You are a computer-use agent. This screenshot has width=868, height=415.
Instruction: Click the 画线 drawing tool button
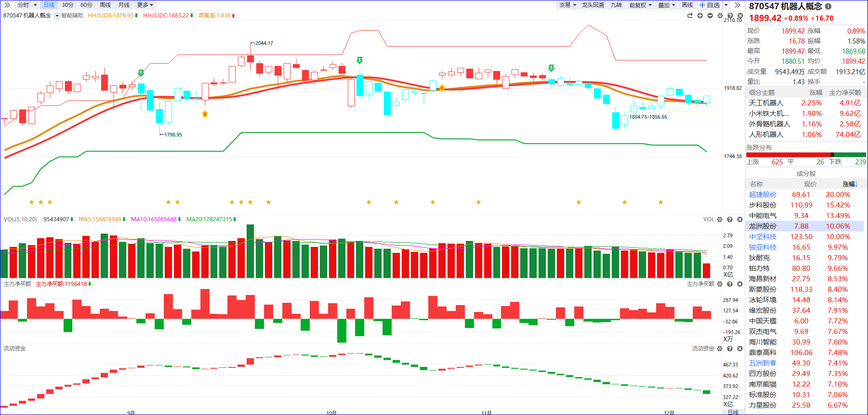(687, 5)
